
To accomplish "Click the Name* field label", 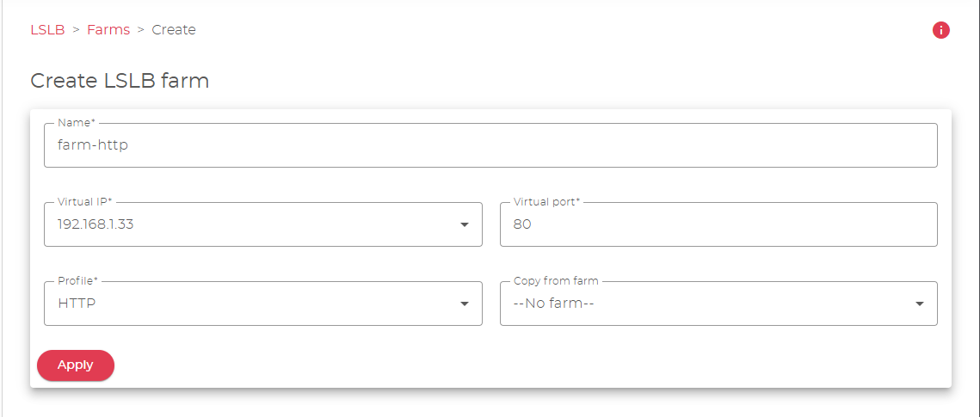I will [x=76, y=123].
